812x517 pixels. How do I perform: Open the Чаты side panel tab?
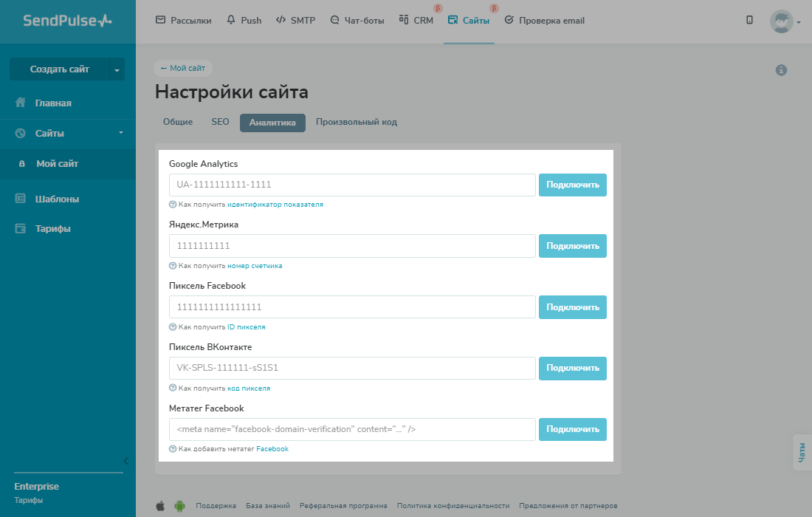(x=802, y=452)
